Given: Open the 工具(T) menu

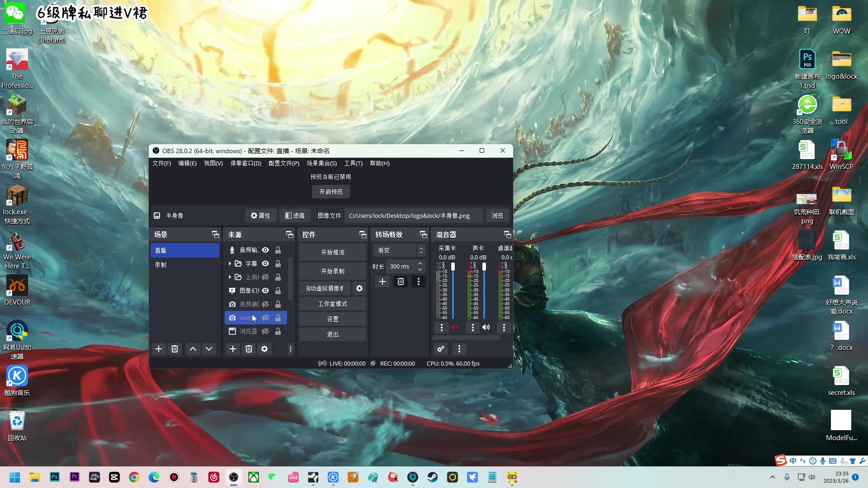Looking at the screenshot, I should pyautogui.click(x=354, y=163).
